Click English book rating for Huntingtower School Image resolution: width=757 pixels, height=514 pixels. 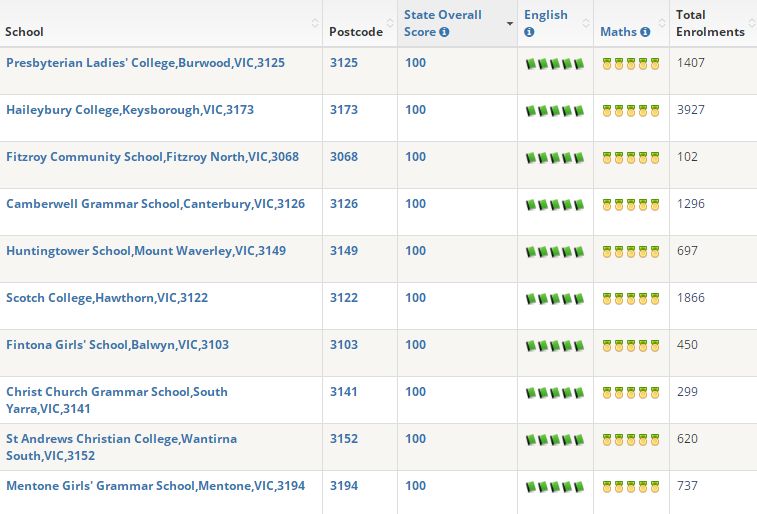555,252
